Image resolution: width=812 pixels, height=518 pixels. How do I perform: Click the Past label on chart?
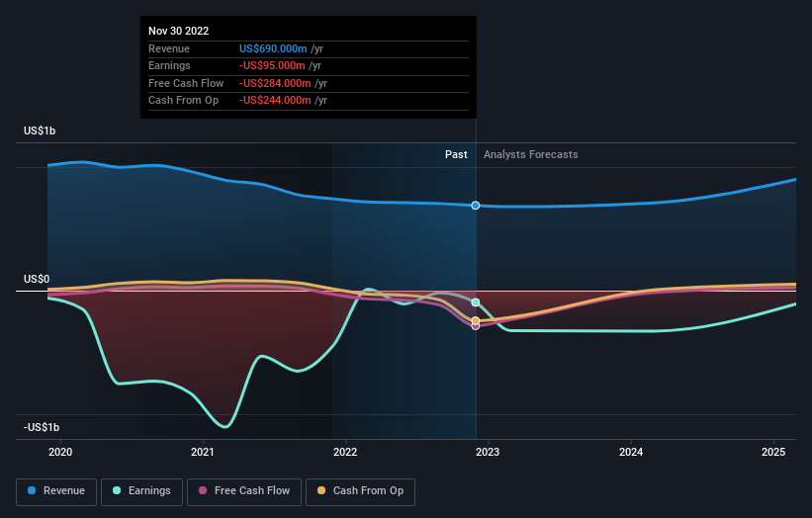pos(456,155)
